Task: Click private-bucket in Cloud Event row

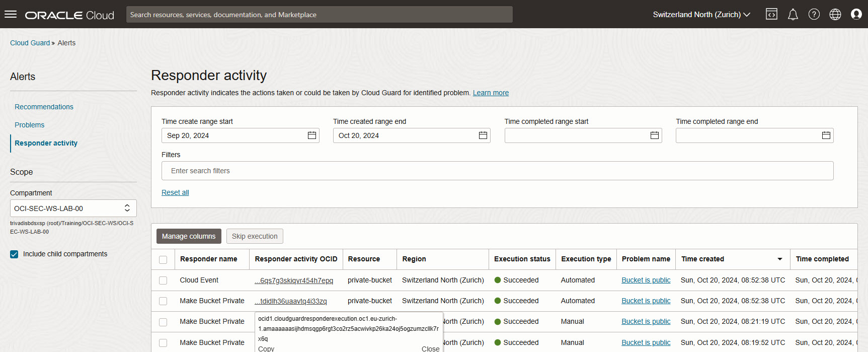Action: (x=369, y=280)
